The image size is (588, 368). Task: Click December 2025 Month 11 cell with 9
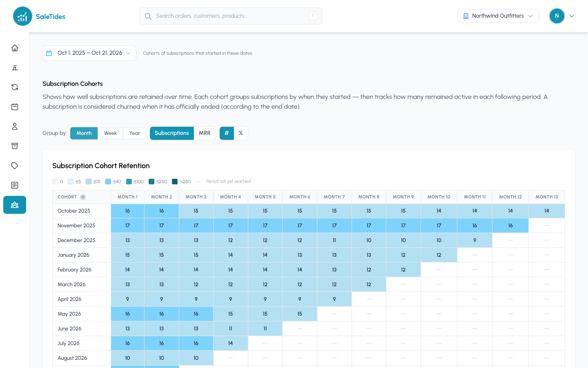point(474,240)
